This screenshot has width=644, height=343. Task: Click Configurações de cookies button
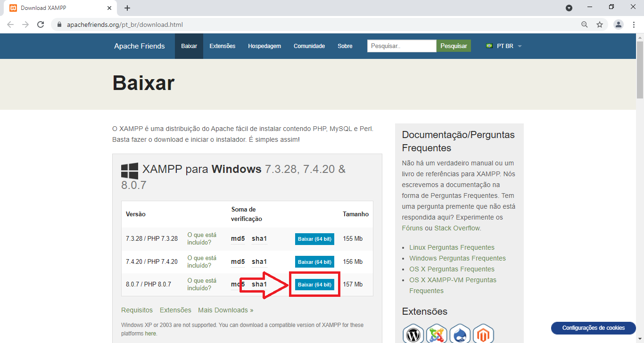[594, 328]
